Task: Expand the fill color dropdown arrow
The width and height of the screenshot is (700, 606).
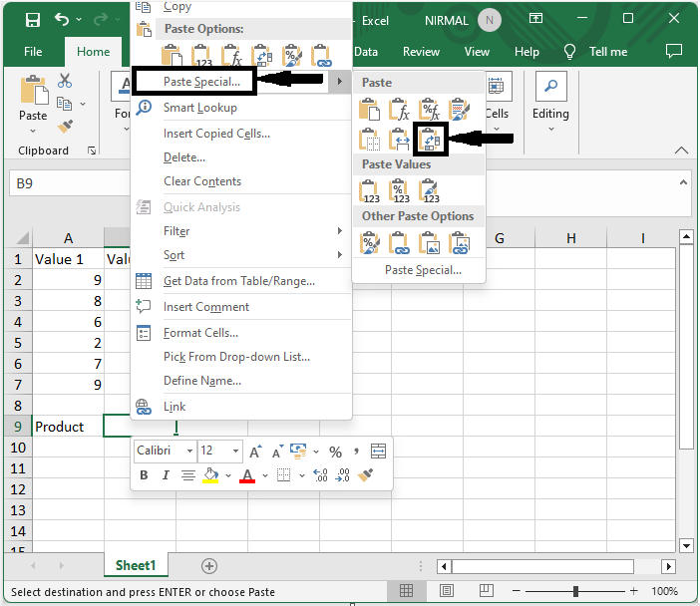Action: [x=228, y=475]
